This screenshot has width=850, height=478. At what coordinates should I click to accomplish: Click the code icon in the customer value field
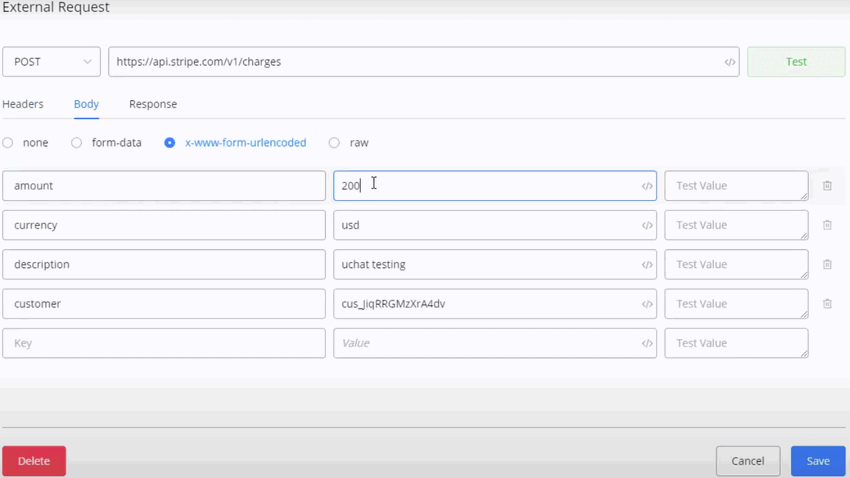[x=647, y=304]
